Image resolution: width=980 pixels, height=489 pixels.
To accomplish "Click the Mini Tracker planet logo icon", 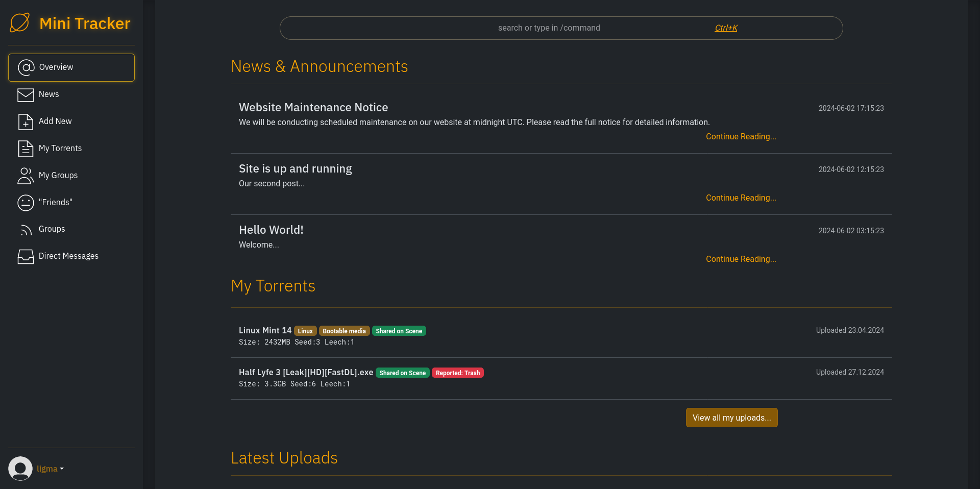I will [20, 23].
